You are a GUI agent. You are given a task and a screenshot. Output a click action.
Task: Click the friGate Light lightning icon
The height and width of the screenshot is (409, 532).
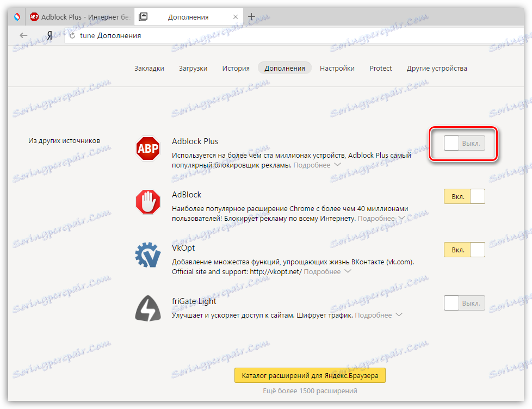point(147,308)
